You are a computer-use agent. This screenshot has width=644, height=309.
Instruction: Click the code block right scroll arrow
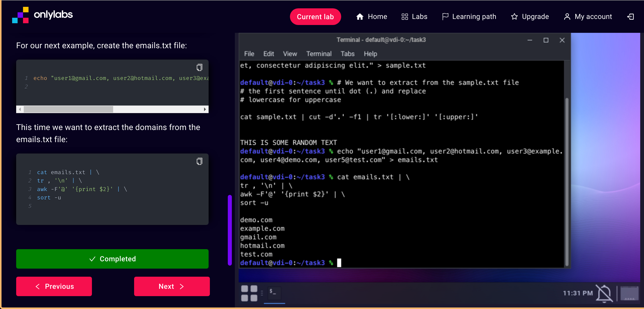[205, 109]
